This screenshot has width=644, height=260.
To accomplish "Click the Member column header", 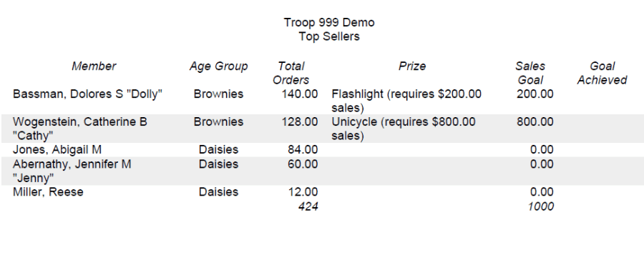I will (x=94, y=66).
